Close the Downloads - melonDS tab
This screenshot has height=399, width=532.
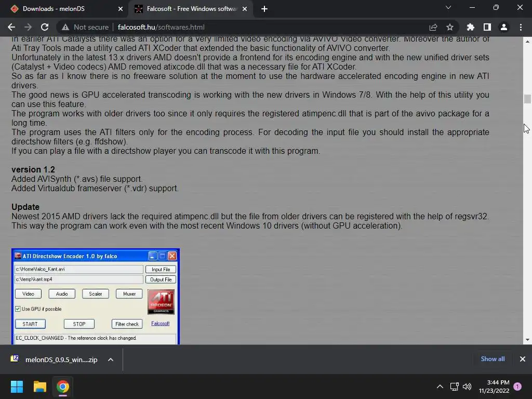click(121, 9)
